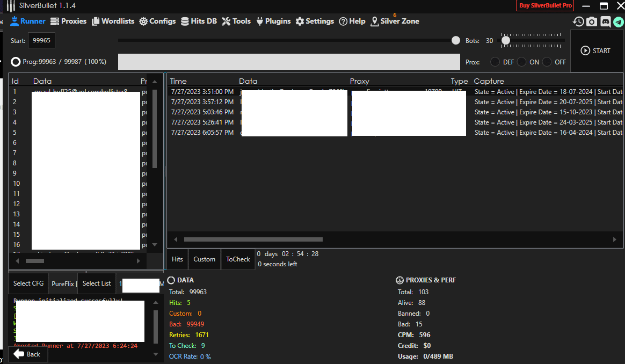Click the Telegram icon

tap(619, 21)
